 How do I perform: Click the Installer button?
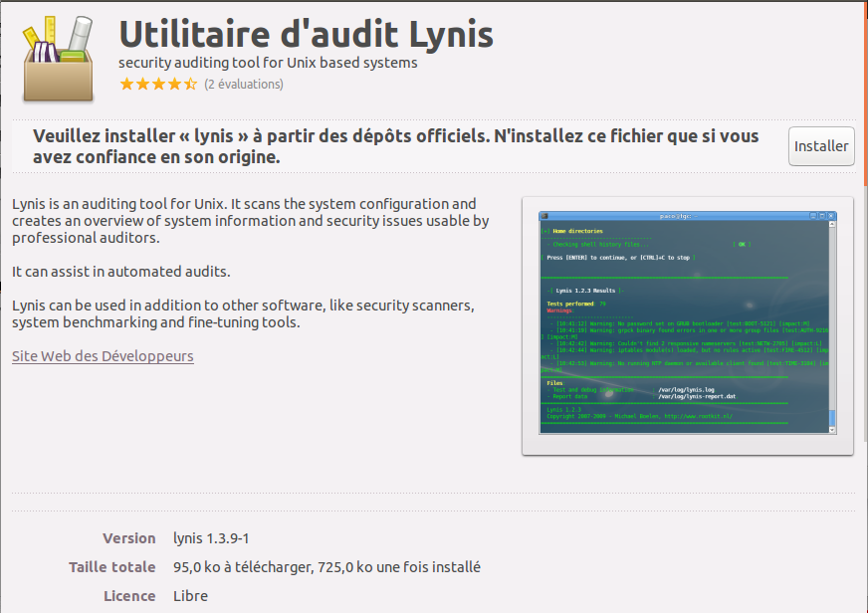(x=821, y=146)
